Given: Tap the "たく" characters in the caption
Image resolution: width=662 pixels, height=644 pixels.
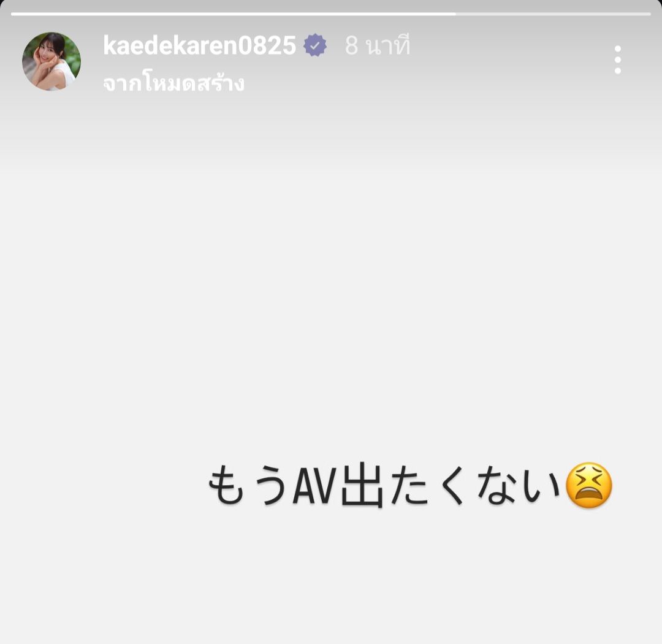Looking at the screenshot, I should [427, 486].
